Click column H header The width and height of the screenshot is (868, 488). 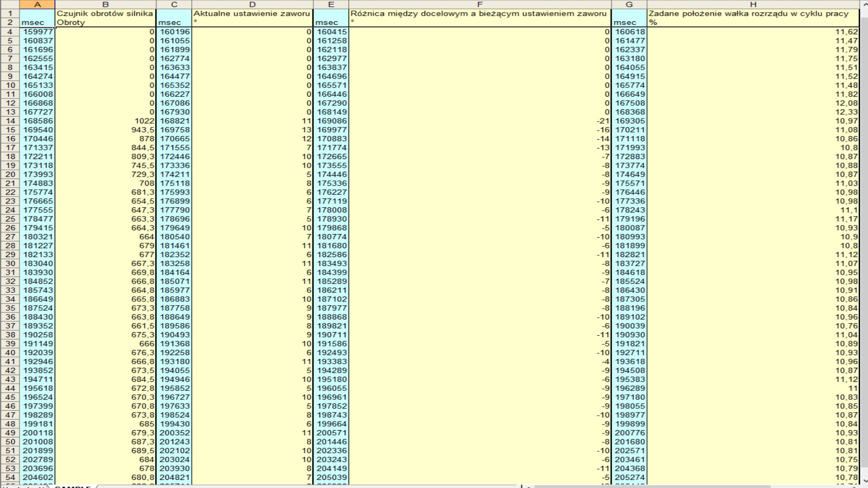pos(753,5)
